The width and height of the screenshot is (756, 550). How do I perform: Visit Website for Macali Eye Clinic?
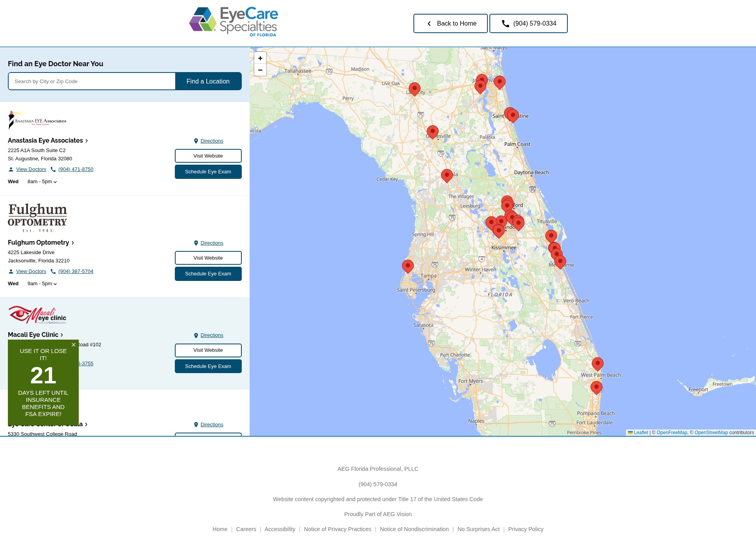[208, 350]
